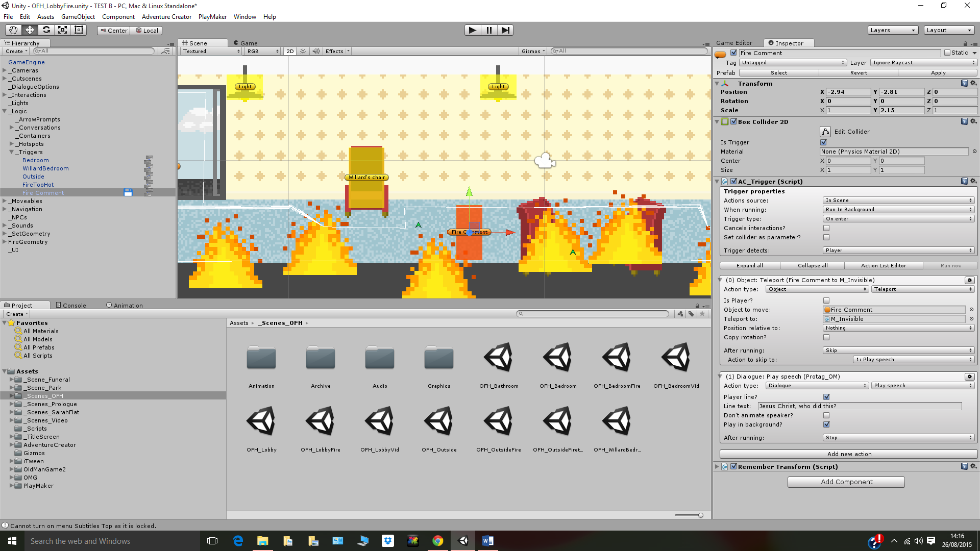Expand the _Cameras hierarchy item
This screenshot has height=551, width=980.
click(5, 70)
